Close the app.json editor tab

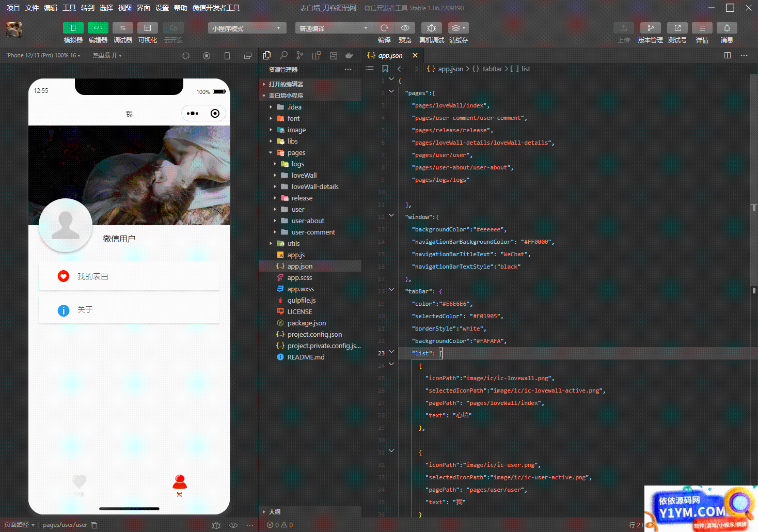coord(415,55)
